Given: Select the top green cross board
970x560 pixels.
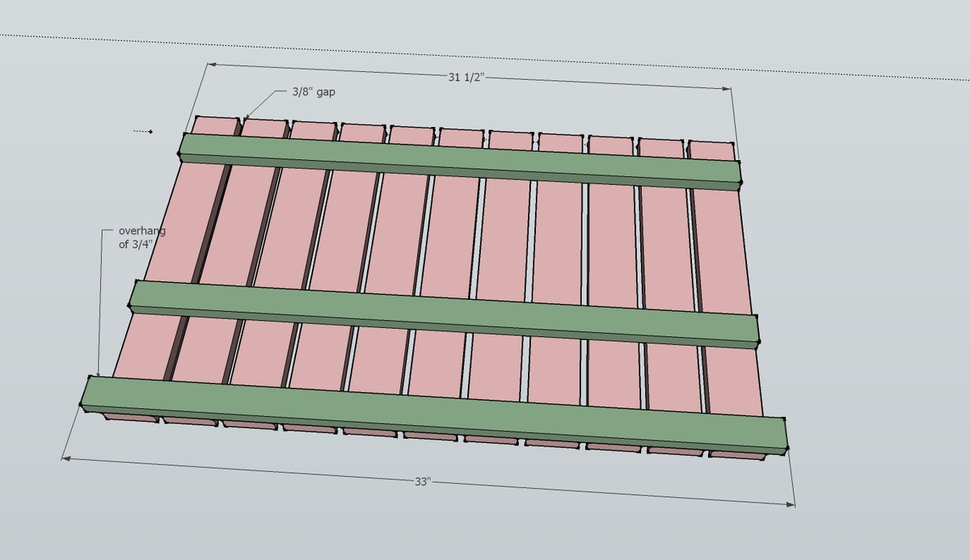Looking at the screenshot, I should tap(459, 161).
